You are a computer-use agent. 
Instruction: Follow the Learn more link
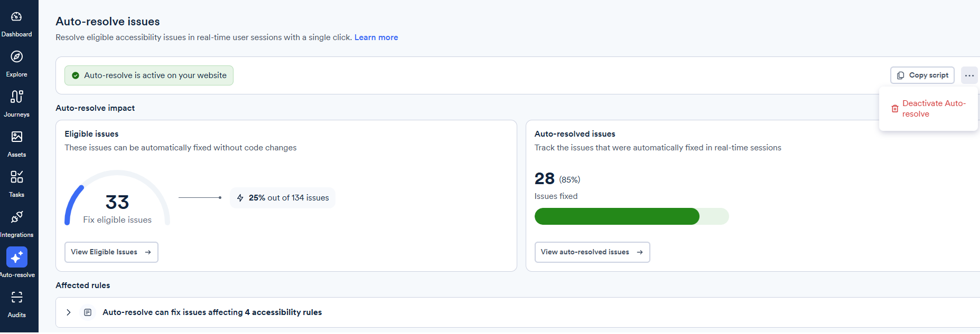click(x=376, y=37)
